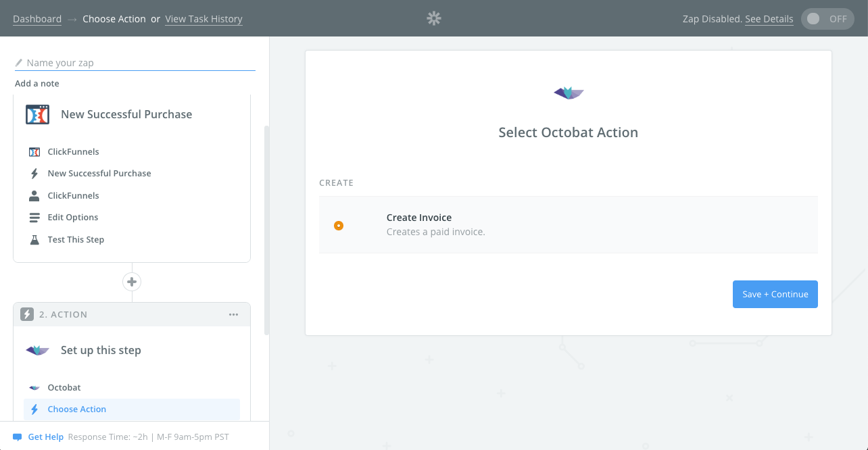Screen dimensions: 868x450
Task: Click the ClickFunnels app logo in trigger step
Action: (38, 114)
